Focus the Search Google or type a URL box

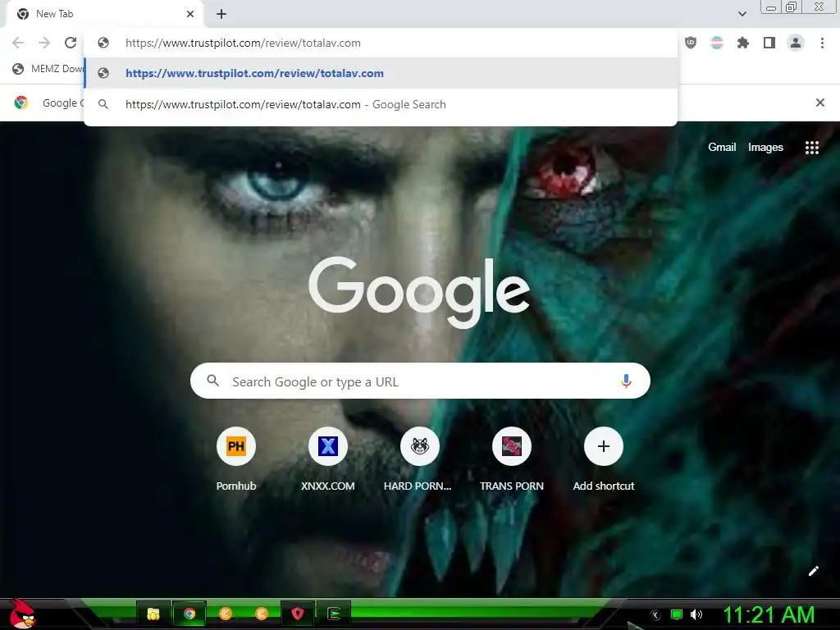(420, 381)
